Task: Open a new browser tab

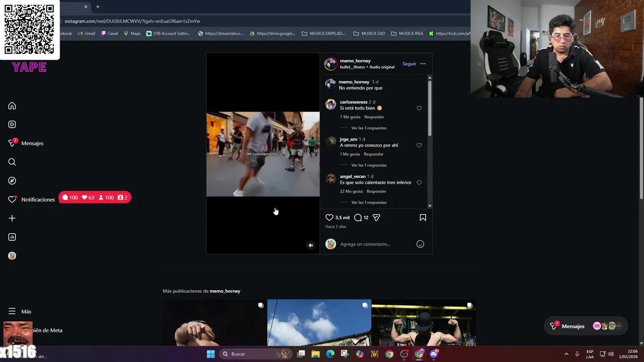Action: click(98, 7)
